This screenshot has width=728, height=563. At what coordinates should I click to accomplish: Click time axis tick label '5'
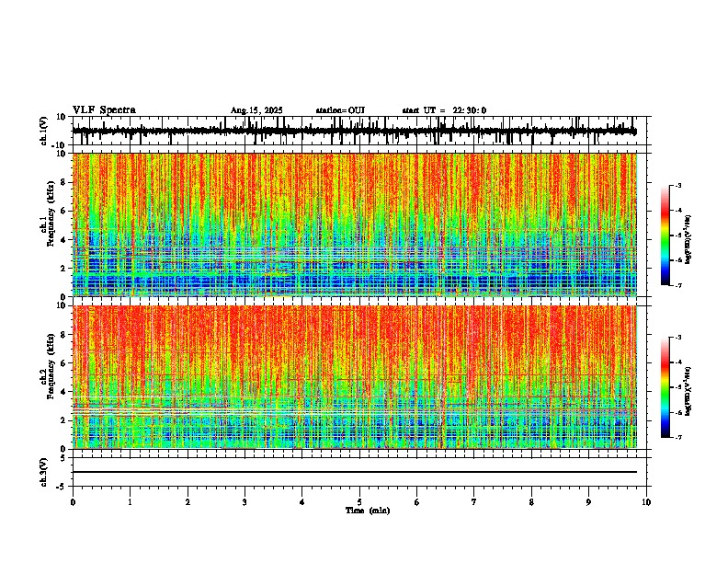pos(359,502)
